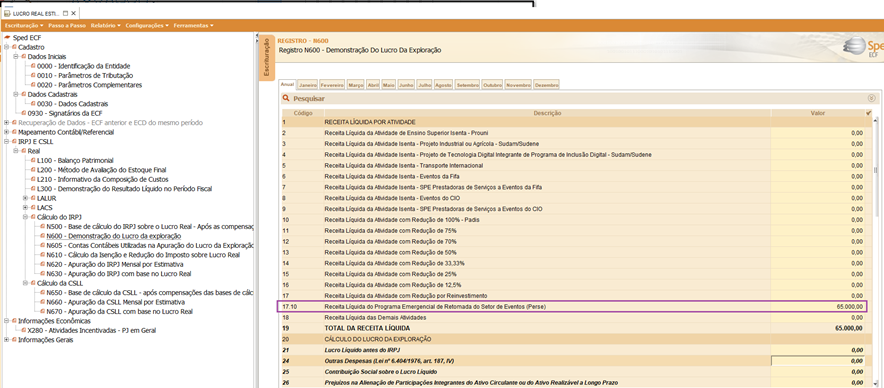Viewport: 884px width, 388px height.
Task: Maximize the LUCRO REAL tab pane icon
Action: 66,13
